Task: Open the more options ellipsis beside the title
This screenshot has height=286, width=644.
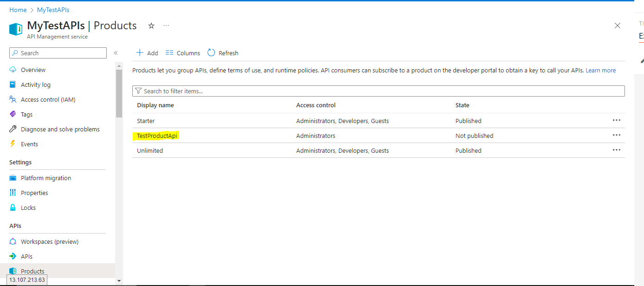Action: tap(166, 26)
